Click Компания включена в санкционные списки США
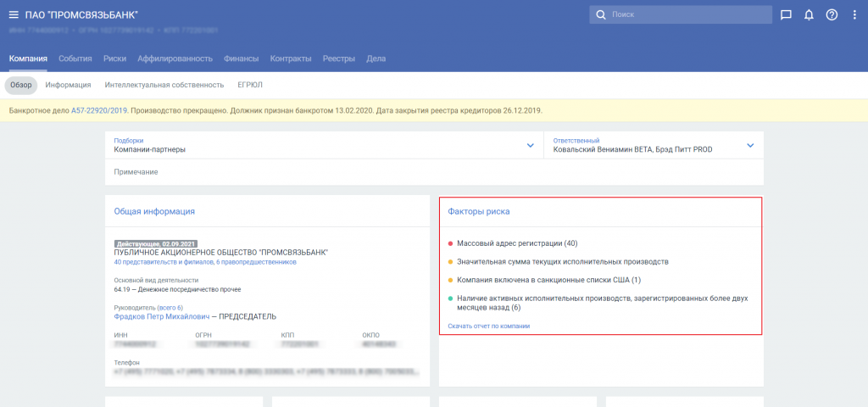 tap(548, 280)
